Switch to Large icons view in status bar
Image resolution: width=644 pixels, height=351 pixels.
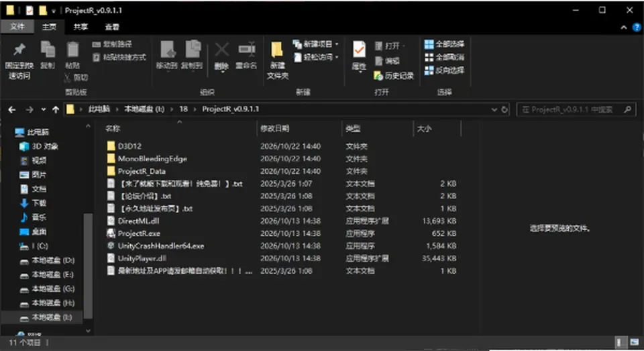pyautogui.click(x=635, y=342)
